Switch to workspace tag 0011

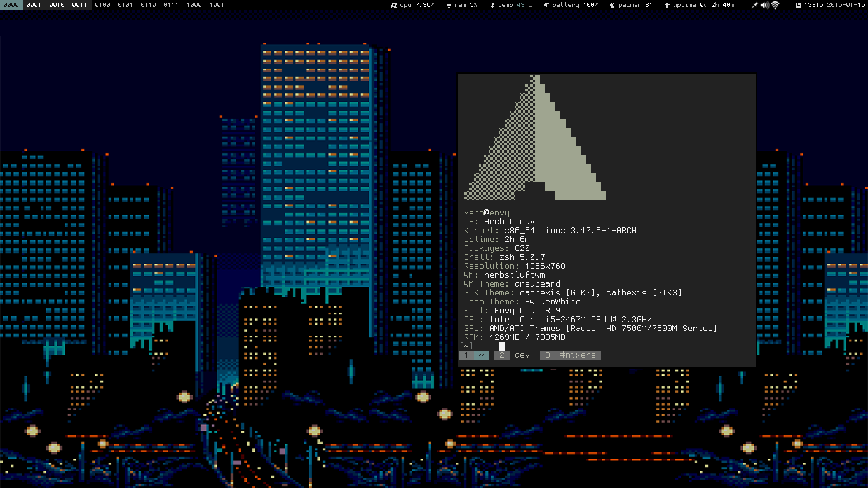tap(79, 5)
